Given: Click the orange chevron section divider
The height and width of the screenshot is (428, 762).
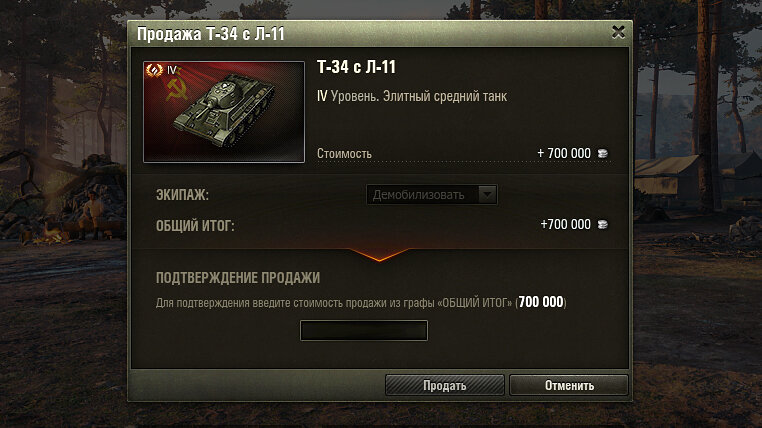Looking at the screenshot, I should click(x=379, y=255).
